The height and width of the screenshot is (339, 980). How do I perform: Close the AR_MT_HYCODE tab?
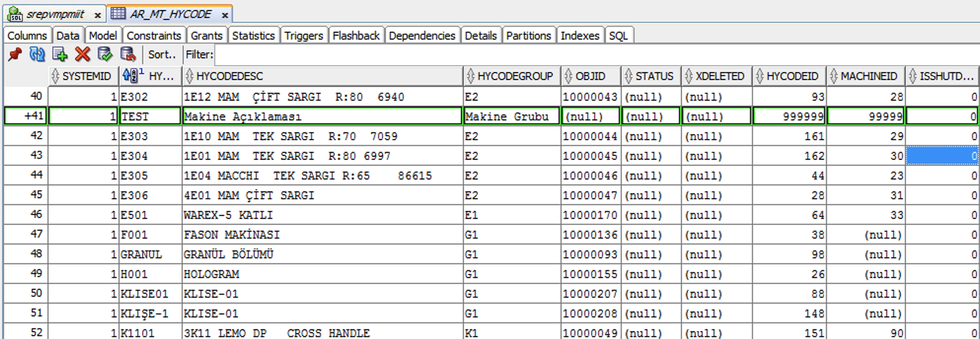point(225,15)
